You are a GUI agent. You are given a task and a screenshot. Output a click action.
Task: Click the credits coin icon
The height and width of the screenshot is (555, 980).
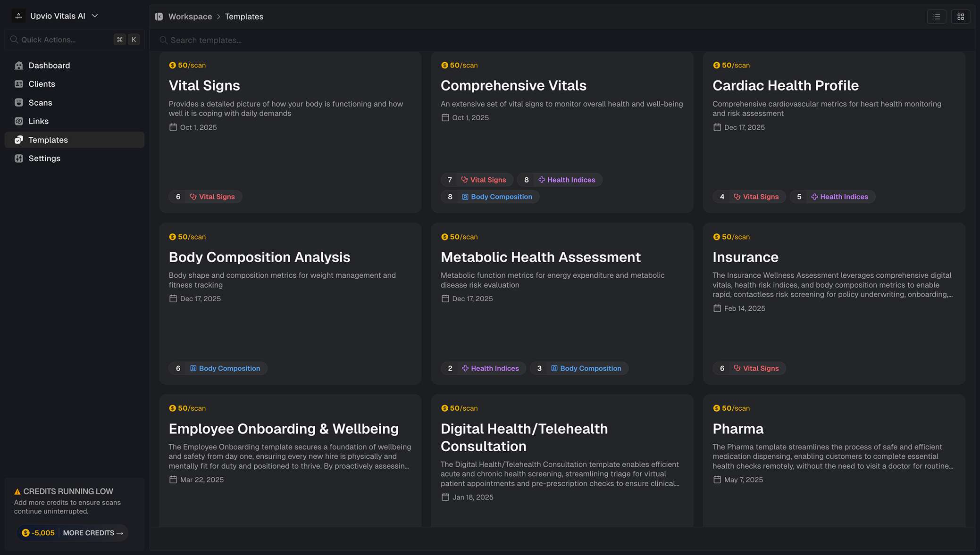click(x=26, y=533)
